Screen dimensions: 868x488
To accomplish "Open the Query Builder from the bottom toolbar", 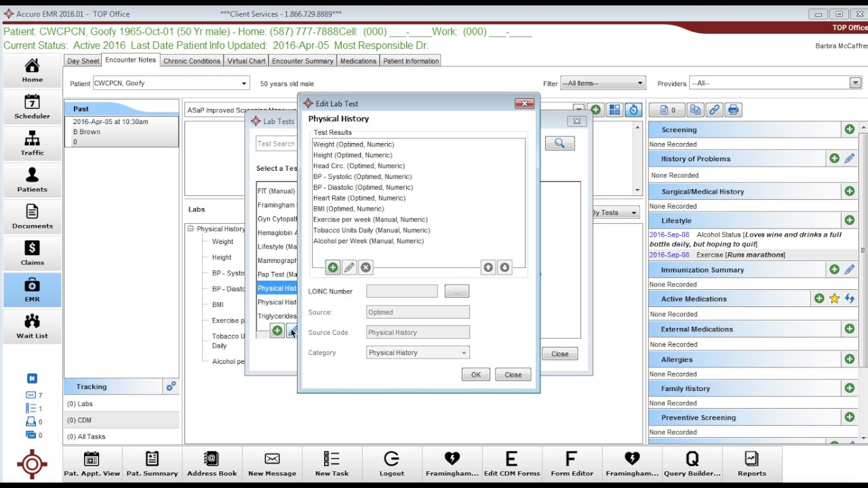I will [x=692, y=464].
